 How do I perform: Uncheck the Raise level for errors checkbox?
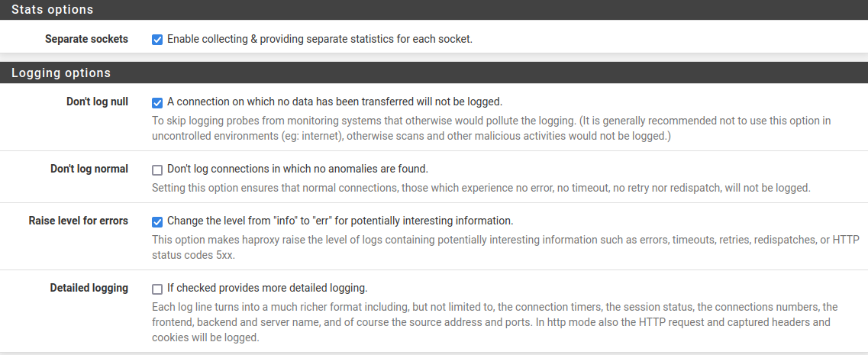click(157, 222)
